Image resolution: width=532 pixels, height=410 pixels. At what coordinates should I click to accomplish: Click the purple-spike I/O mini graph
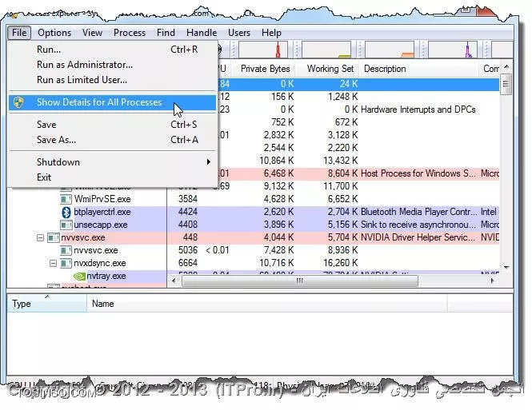[453, 50]
